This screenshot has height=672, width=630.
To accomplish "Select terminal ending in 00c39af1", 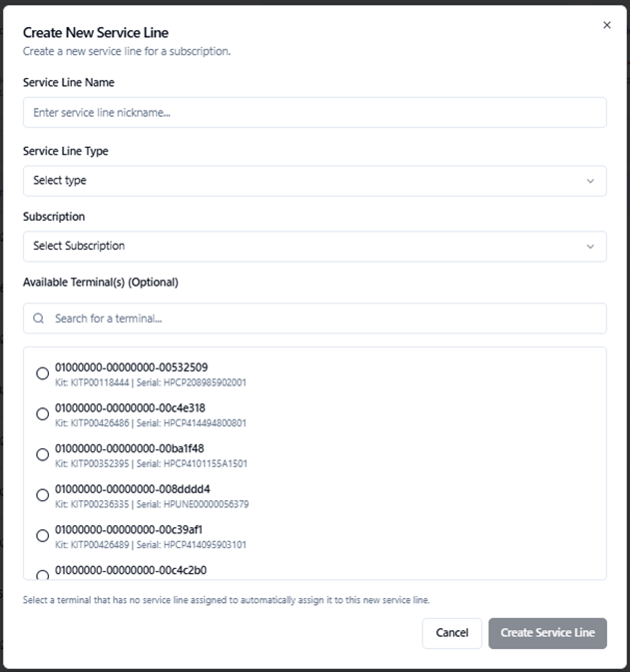I will [43, 535].
